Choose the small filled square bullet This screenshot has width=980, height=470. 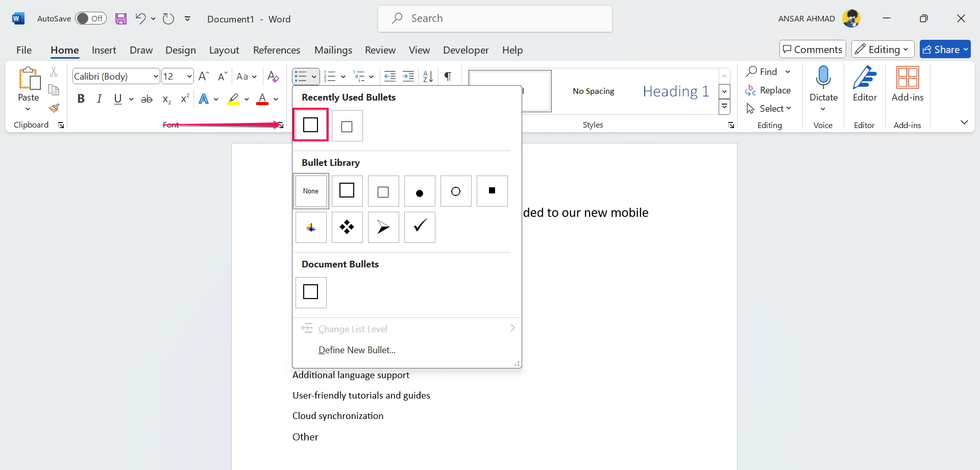[x=492, y=191]
